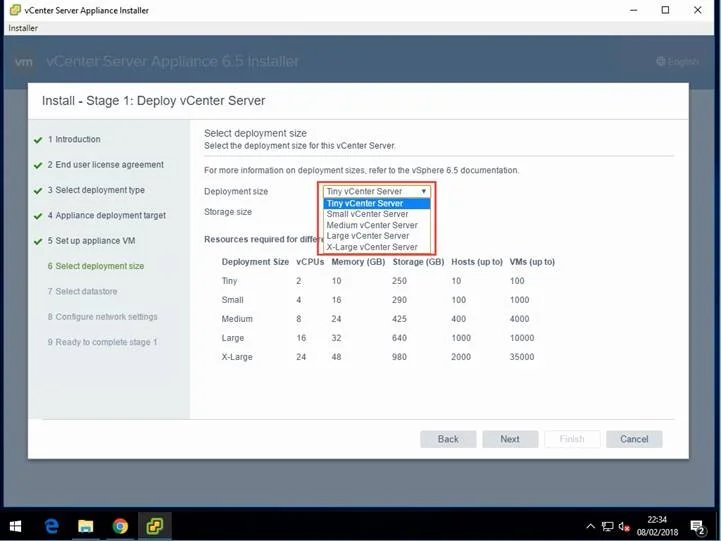Go to step 3 Select deployment type
The height and width of the screenshot is (541, 721).
[x=96, y=190]
